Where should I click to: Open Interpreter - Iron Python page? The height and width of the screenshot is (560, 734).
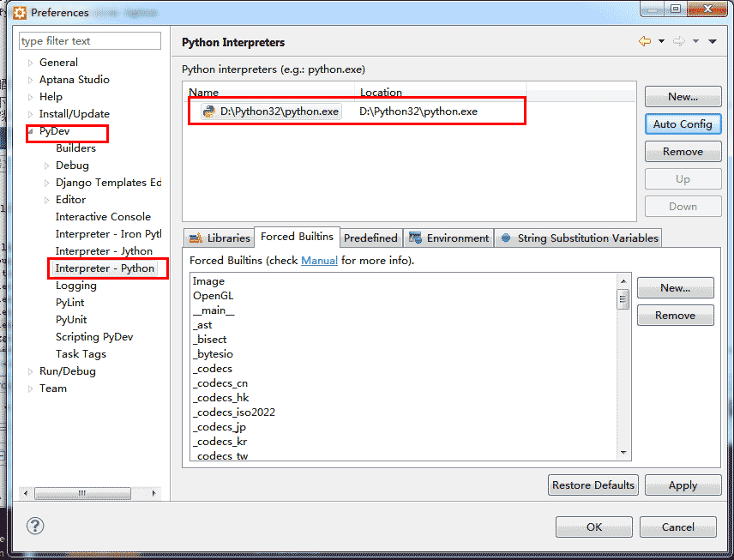coord(108,234)
